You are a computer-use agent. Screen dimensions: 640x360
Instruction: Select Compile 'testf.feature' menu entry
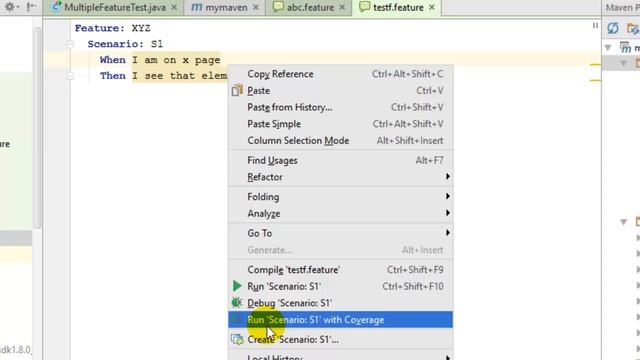click(x=340, y=270)
